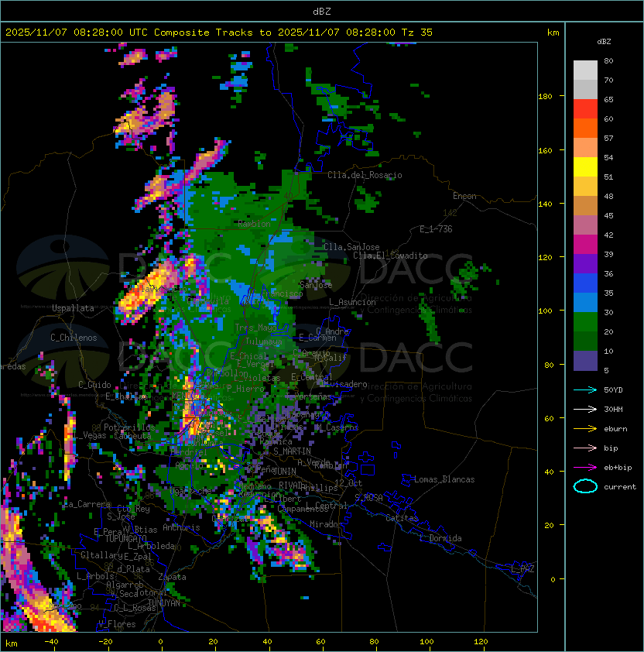The width and height of the screenshot is (644, 652).
Task: Click the yellow eburn arrow icon
Action: (x=585, y=429)
